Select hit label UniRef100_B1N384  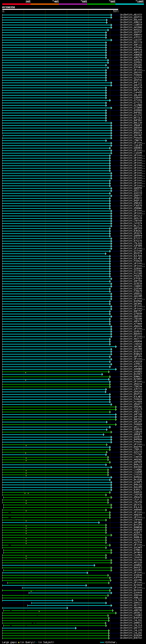point(131,636)
